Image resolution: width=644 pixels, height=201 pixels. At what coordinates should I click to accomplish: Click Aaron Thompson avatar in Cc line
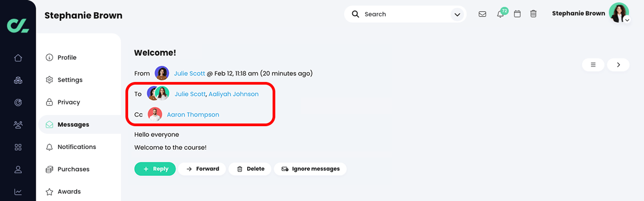point(155,114)
